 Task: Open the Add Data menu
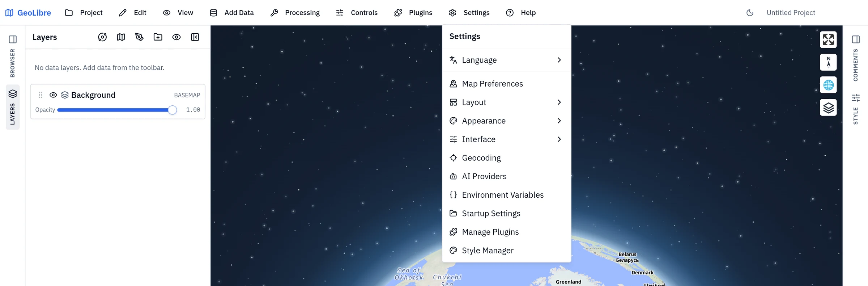(232, 13)
